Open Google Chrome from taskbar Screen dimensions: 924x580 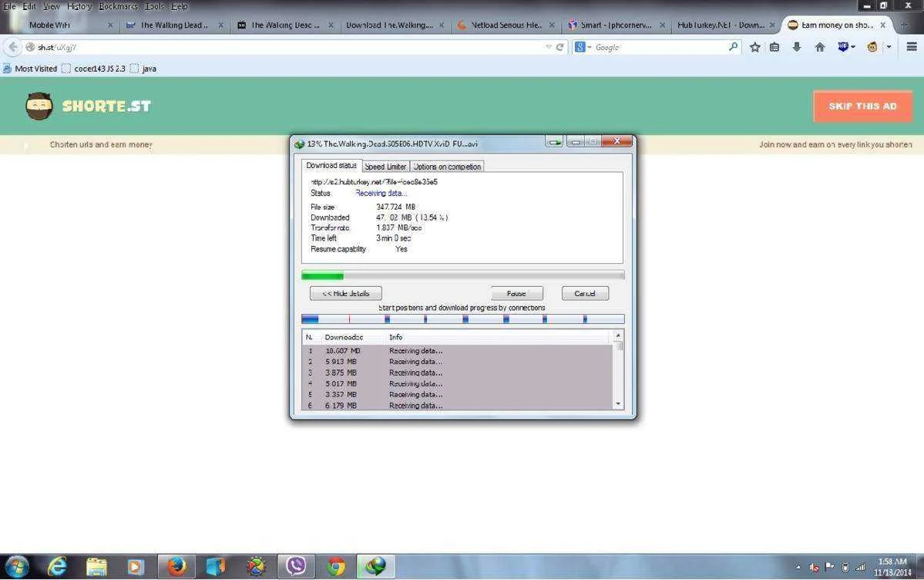coord(336,566)
